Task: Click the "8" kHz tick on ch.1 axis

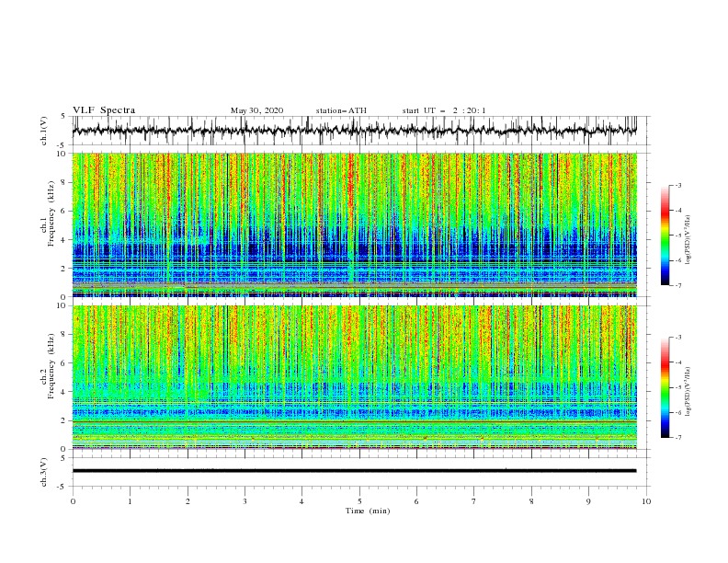Action: 64,182
